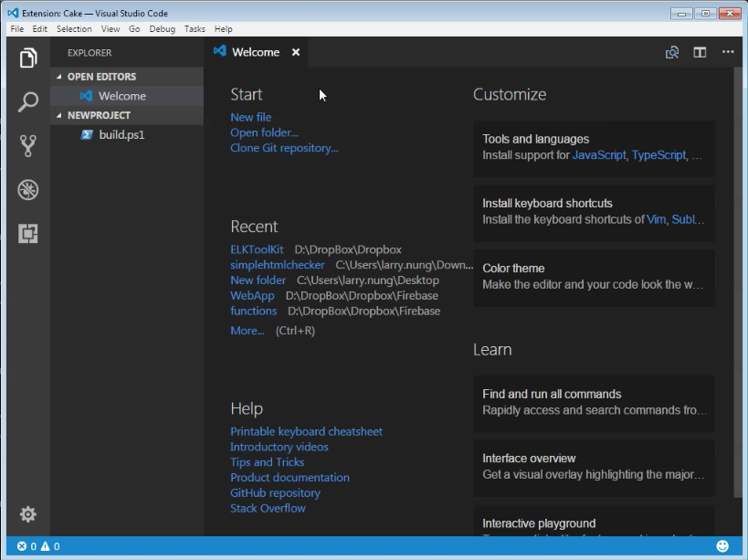The width and height of the screenshot is (748, 560).
Task: Open the editor More Actions ellipsis
Action: pyautogui.click(x=728, y=51)
